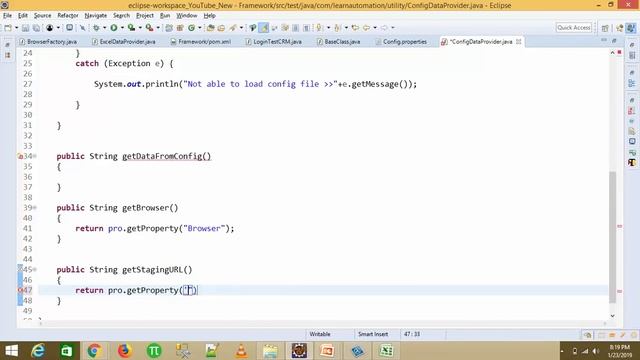Screen dimensions: 640x360
Task: Click in the Quick Access field
Action: 573,28
